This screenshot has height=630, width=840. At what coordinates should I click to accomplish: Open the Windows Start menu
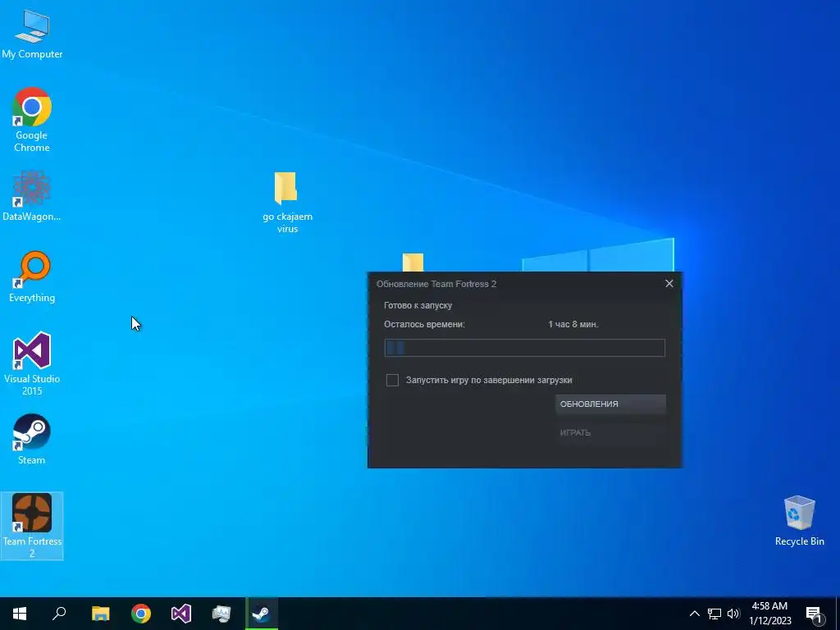coord(20,614)
